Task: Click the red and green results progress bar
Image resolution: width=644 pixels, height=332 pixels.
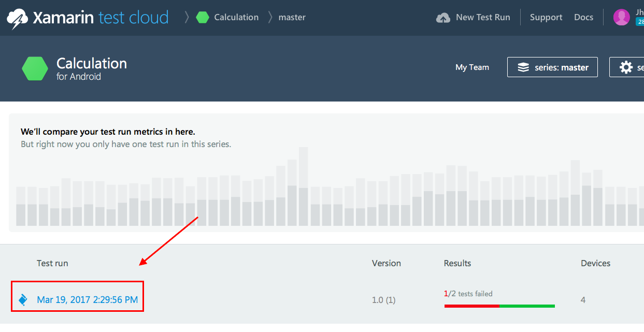Action: pyautogui.click(x=499, y=306)
